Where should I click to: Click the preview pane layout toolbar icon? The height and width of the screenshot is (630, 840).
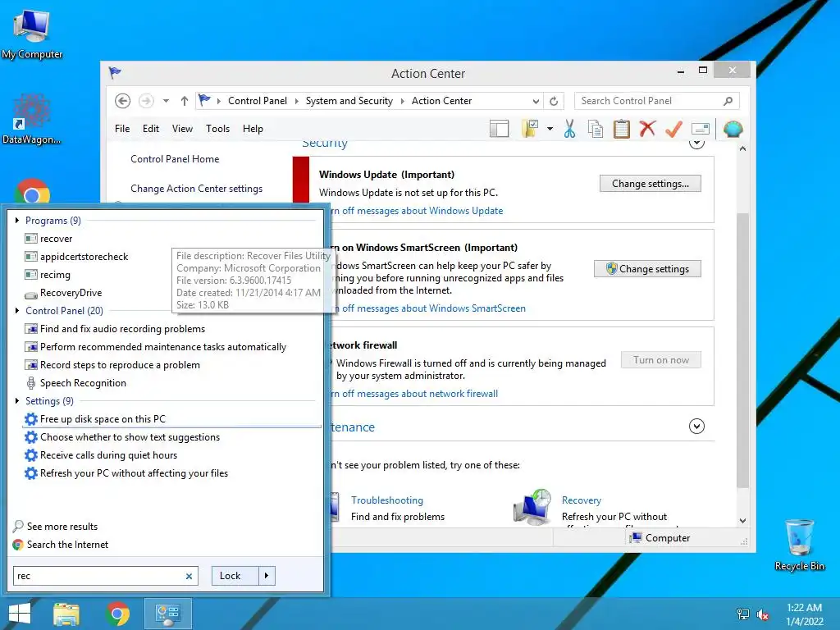pyautogui.click(x=500, y=129)
